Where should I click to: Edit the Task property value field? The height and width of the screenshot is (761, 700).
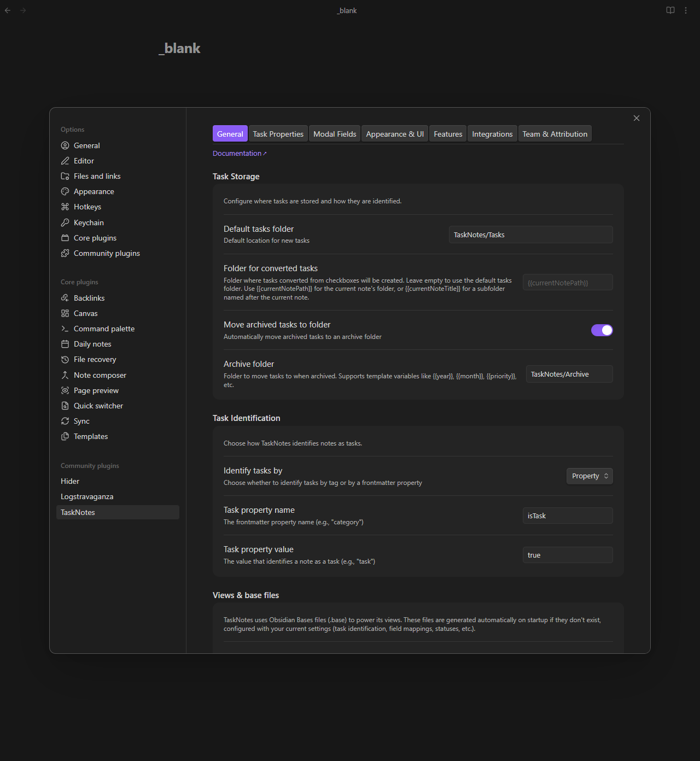pos(567,555)
